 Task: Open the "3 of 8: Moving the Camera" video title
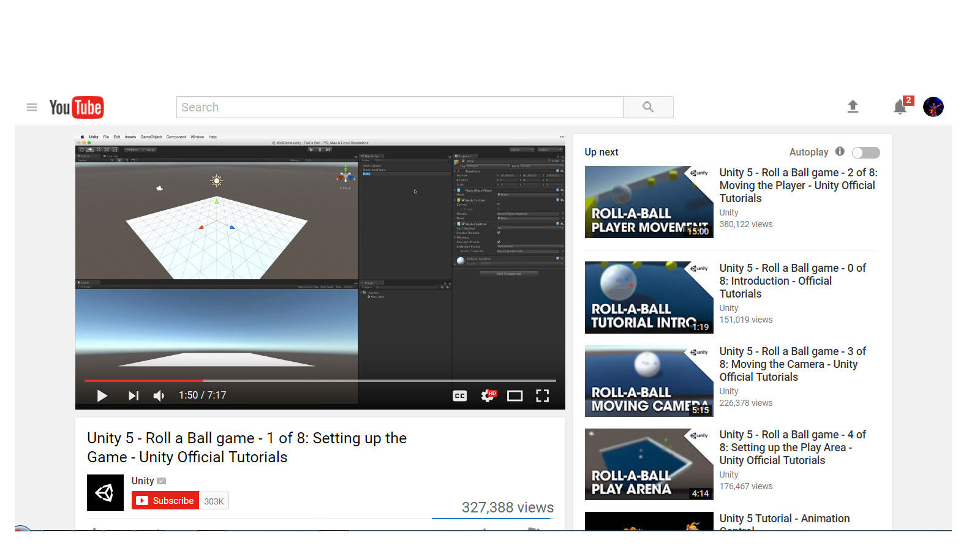793,364
